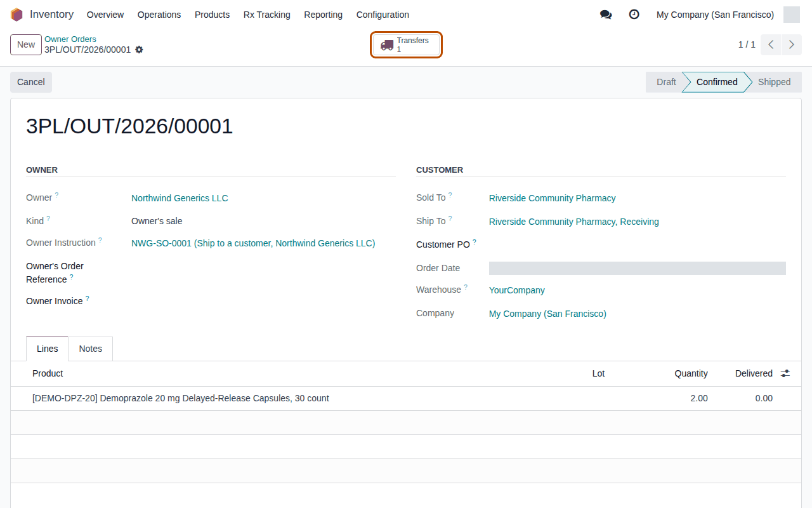Click the Customer PO input field
Screen dimensions: 812x508
[x=638, y=244]
